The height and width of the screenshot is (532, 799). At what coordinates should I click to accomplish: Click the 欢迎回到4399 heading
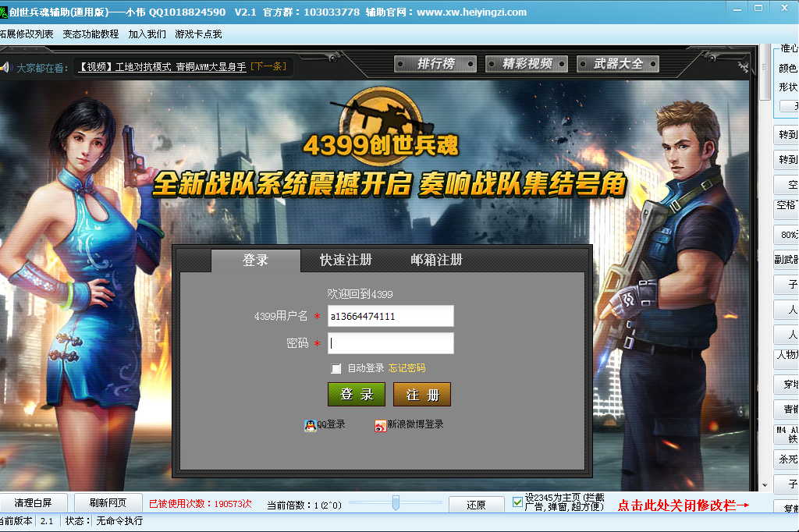[360, 294]
